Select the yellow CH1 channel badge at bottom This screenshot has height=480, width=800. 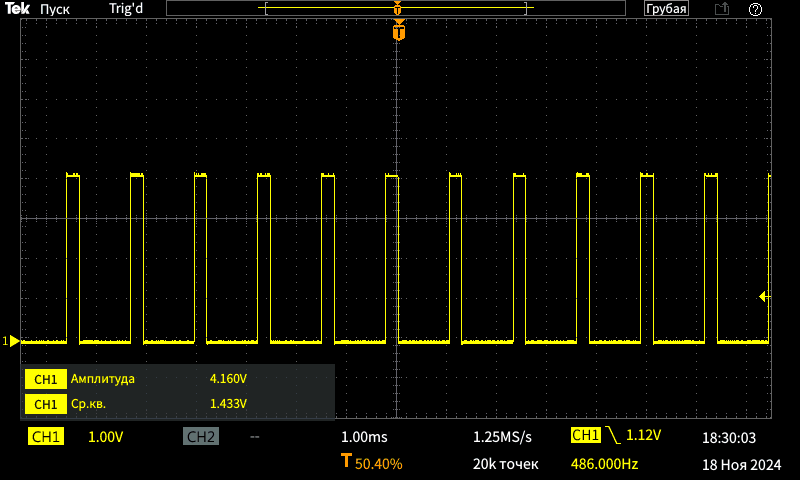tap(46, 437)
